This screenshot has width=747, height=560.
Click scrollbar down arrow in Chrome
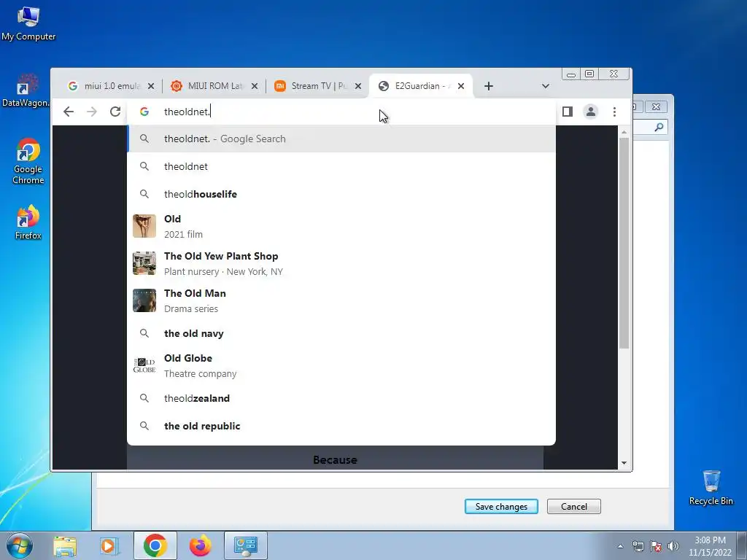[x=624, y=463]
